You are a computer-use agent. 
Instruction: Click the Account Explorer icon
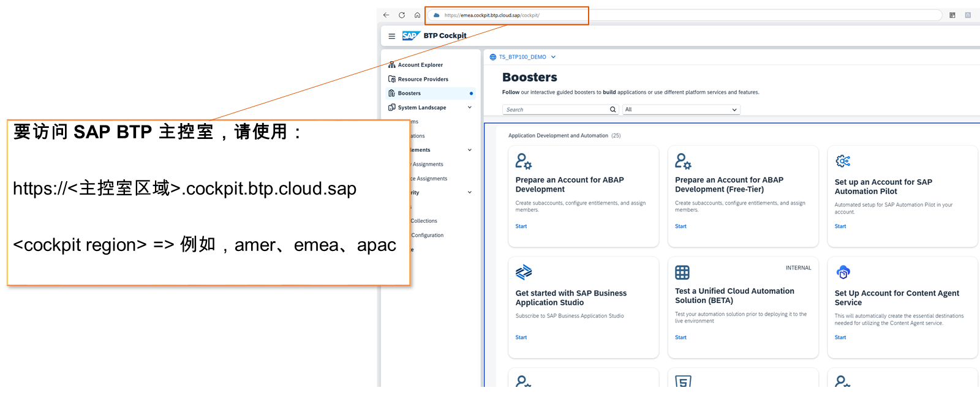click(392, 65)
